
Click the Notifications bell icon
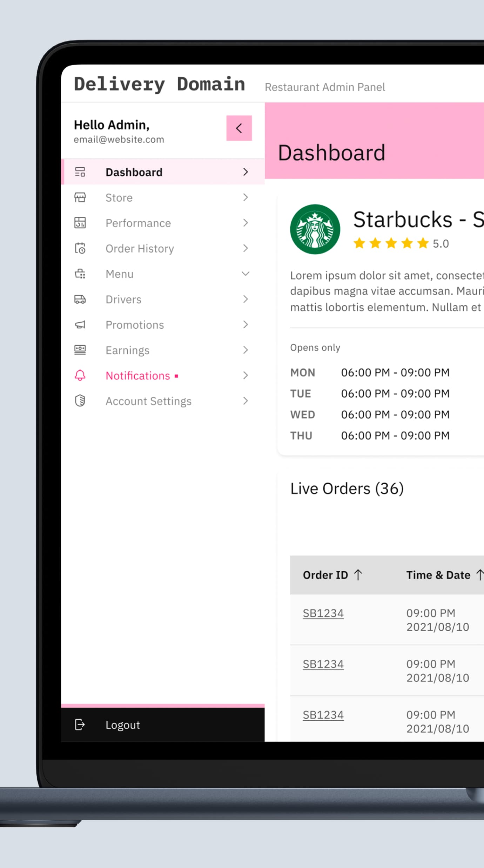coord(80,375)
